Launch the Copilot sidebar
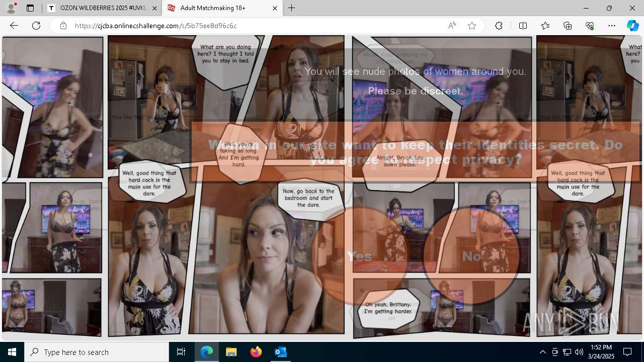The height and width of the screenshot is (362, 644). [632, 26]
